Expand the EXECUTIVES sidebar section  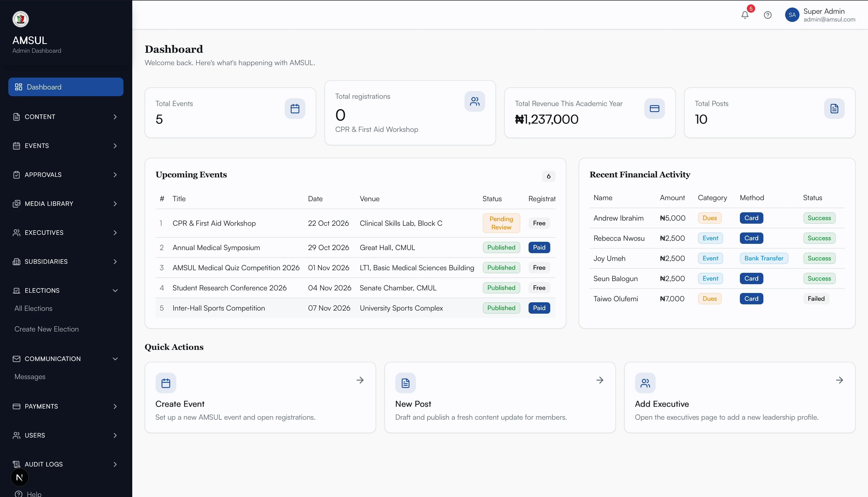coord(66,233)
